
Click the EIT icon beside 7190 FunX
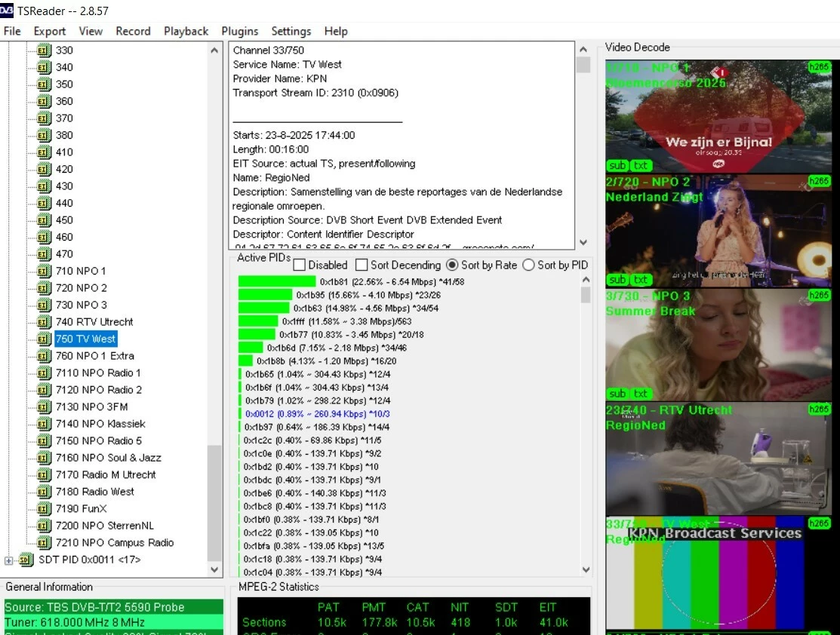tap(44, 508)
